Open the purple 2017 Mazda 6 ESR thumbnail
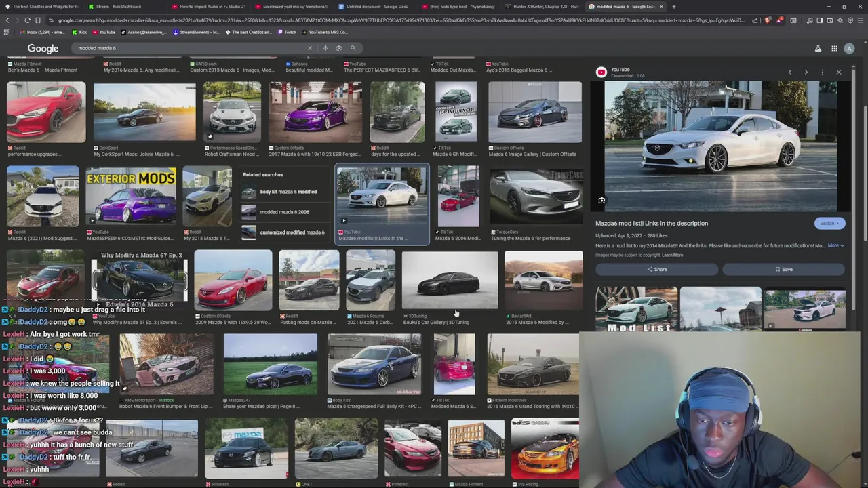Screen dimensions: 868x488 click(315, 113)
